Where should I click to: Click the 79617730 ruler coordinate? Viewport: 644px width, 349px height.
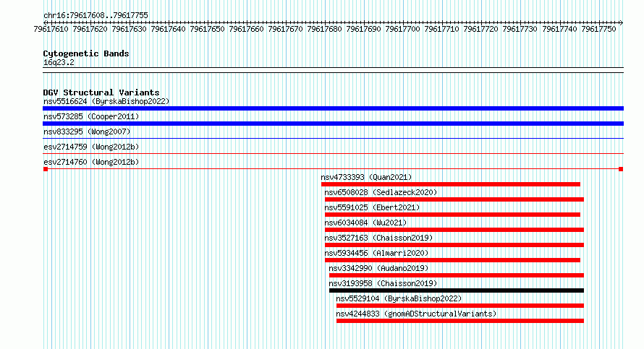520,29
